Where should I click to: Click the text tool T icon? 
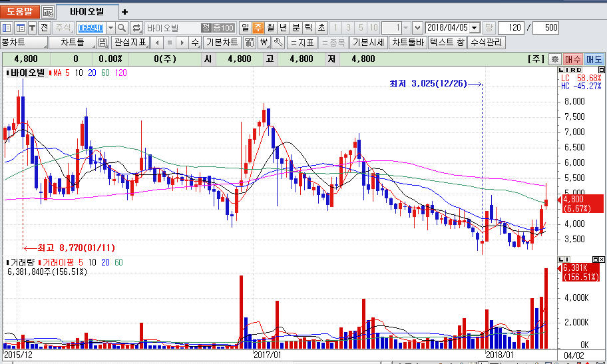click(x=32, y=28)
